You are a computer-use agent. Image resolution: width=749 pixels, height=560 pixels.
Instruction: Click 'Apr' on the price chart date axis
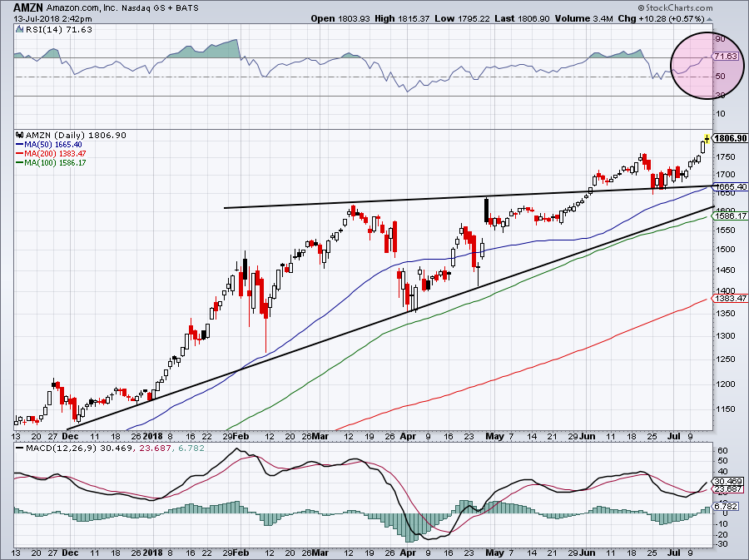408,436
